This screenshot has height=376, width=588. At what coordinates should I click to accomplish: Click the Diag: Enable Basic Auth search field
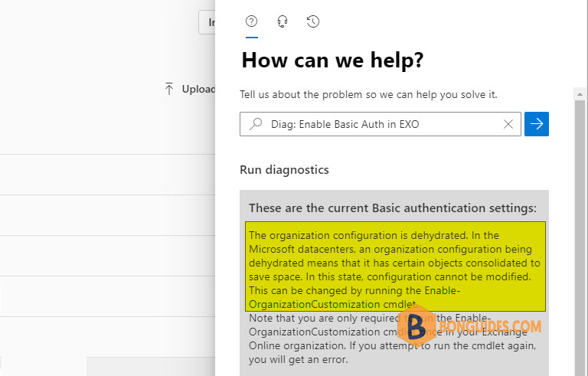click(381, 124)
